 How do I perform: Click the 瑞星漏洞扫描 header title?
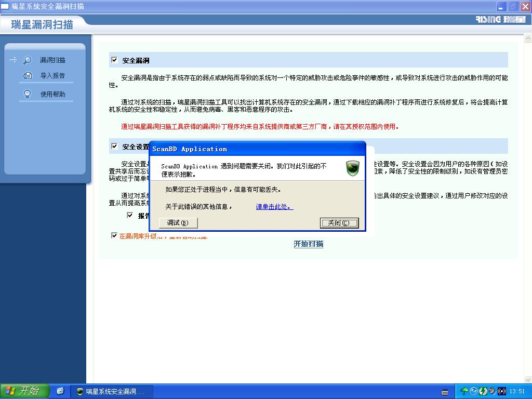click(x=42, y=24)
